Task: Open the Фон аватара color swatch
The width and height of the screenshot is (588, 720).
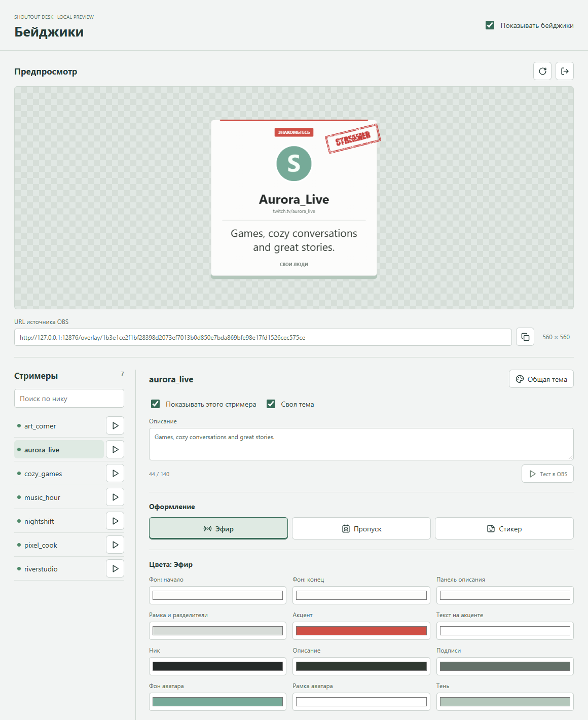Action: coord(217,702)
